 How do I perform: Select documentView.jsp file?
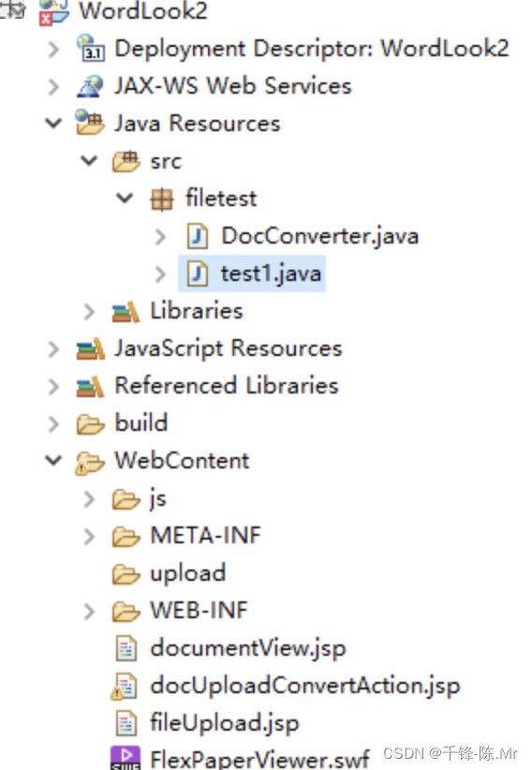point(248,648)
